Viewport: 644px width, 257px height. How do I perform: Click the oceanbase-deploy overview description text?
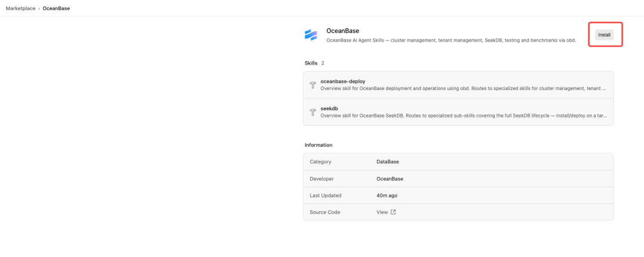[x=463, y=88]
